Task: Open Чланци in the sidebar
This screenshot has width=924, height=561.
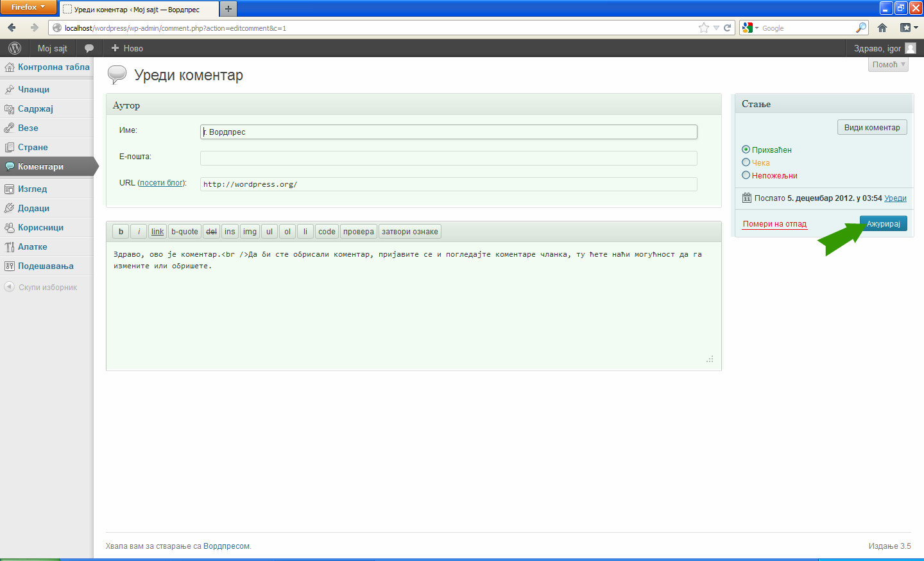Action: 33,90
